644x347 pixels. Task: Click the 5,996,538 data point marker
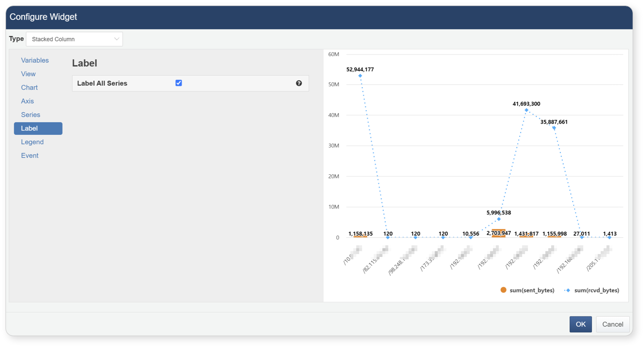tap(498, 219)
